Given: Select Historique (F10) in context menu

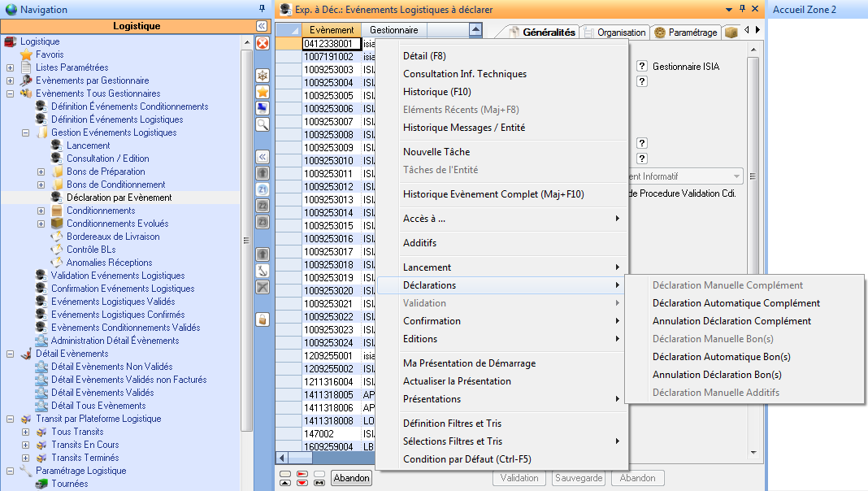Looking at the screenshot, I should [x=436, y=92].
